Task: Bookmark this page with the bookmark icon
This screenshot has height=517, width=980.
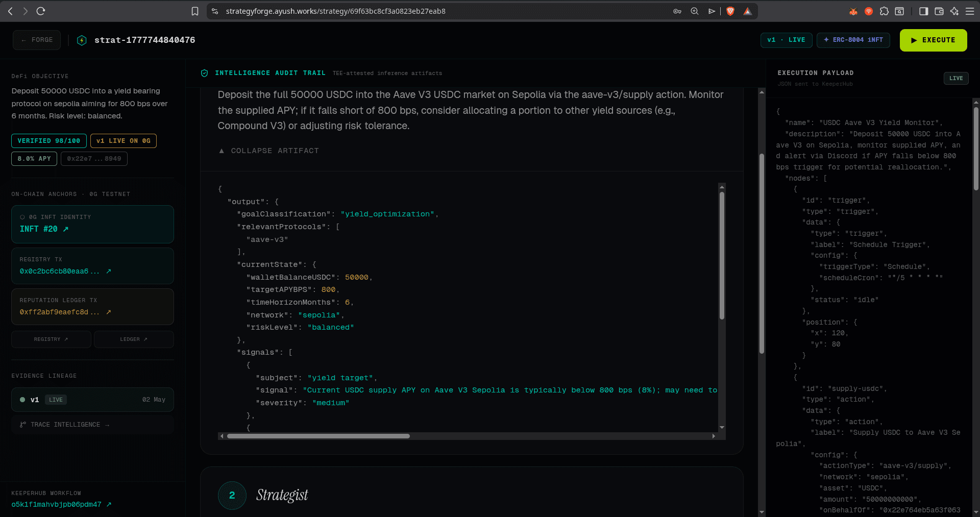Action: pyautogui.click(x=195, y=11)
